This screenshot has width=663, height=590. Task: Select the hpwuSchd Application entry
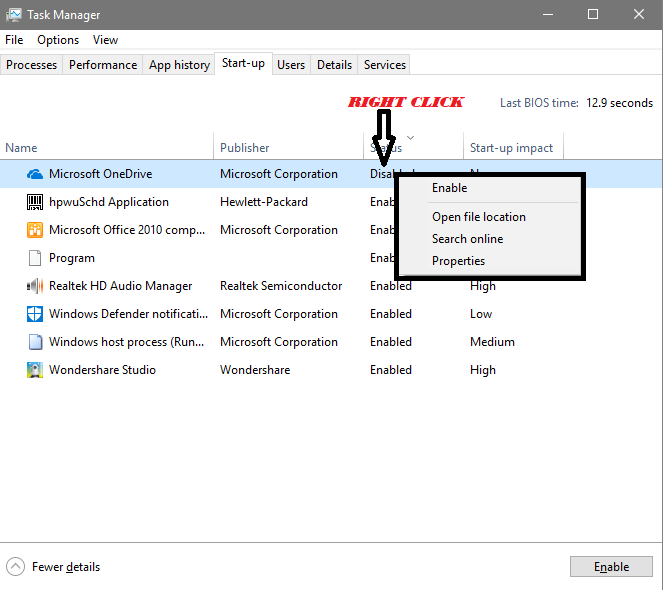(x=109, y=202)
